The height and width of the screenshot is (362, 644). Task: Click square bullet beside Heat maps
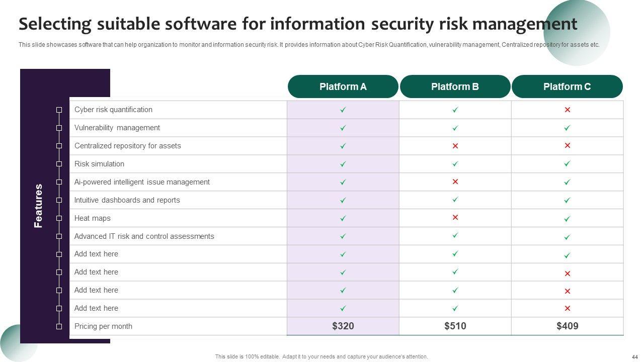[59, 218]
